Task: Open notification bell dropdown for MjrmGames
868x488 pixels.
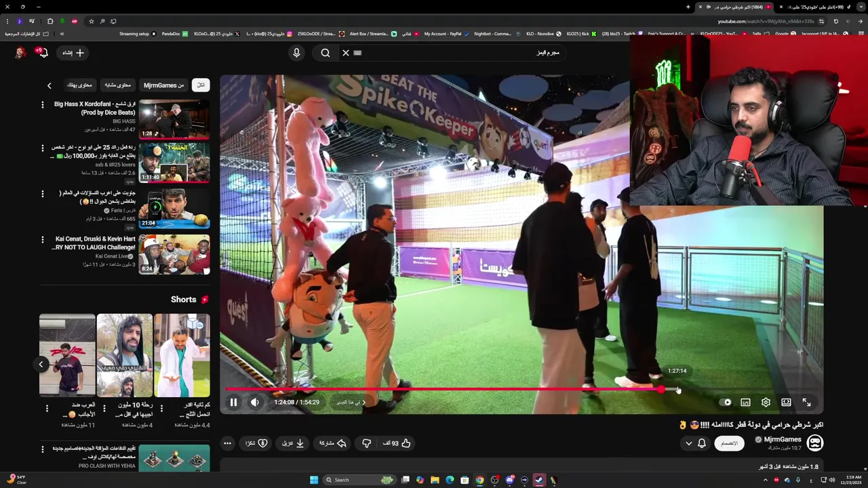Action: tap(696, 443)
